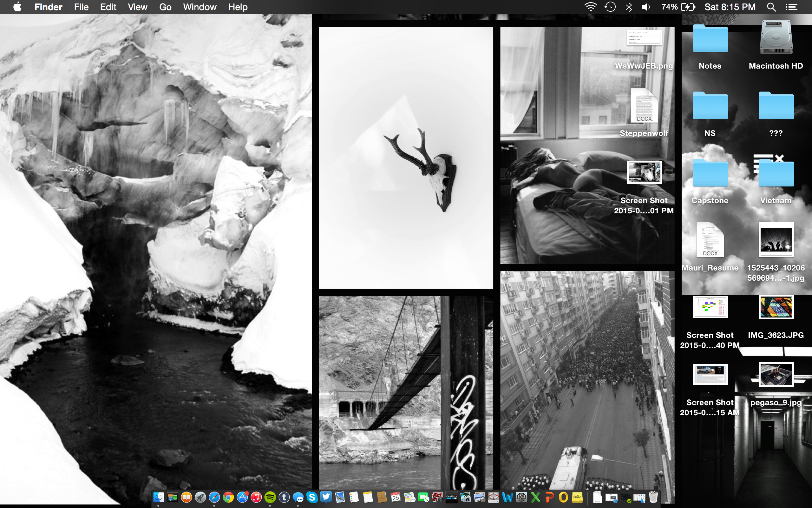
Task: Open the Tumblr app icon
Action: click(284, 497)
